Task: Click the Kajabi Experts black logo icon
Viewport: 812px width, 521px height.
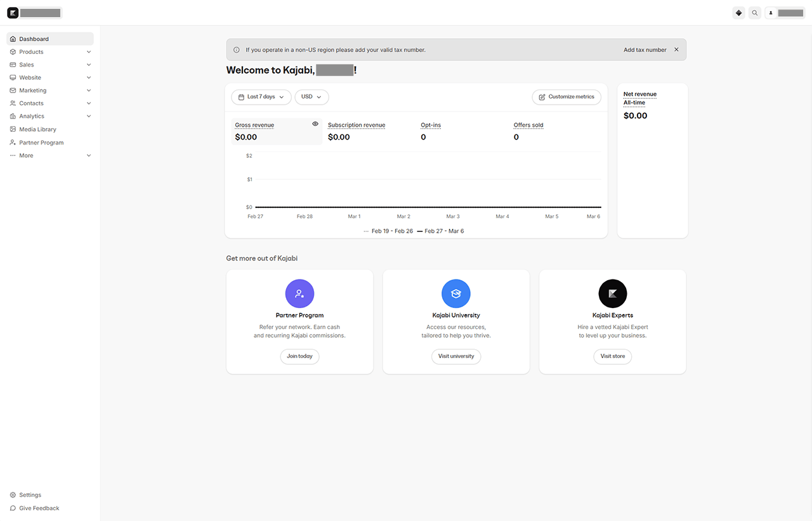Action: coord(612,293)
